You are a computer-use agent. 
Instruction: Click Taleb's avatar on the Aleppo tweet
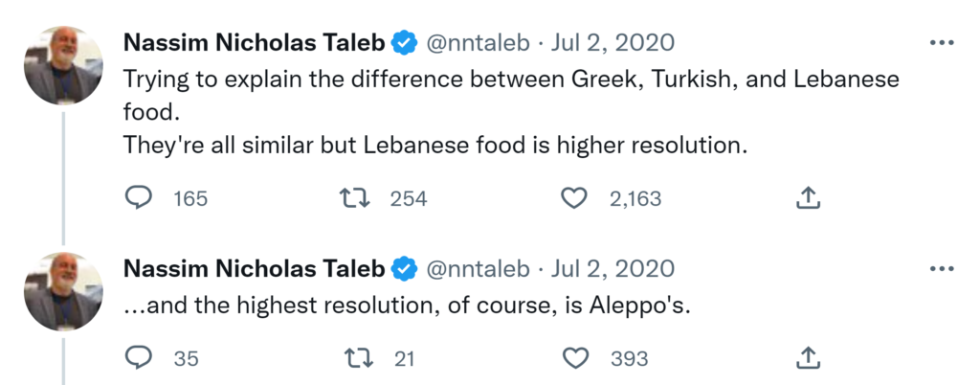(x=63, y=291)
